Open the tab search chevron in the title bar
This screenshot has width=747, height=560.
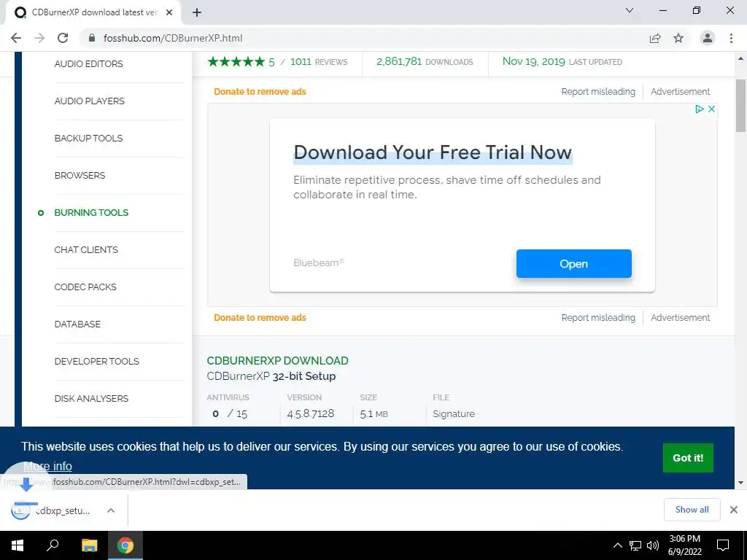coord(630,10)
